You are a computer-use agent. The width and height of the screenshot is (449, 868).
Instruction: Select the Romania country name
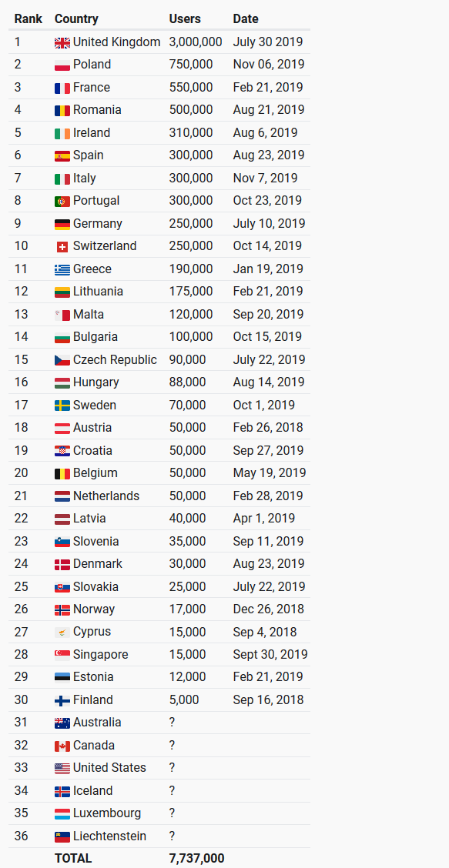97,109
